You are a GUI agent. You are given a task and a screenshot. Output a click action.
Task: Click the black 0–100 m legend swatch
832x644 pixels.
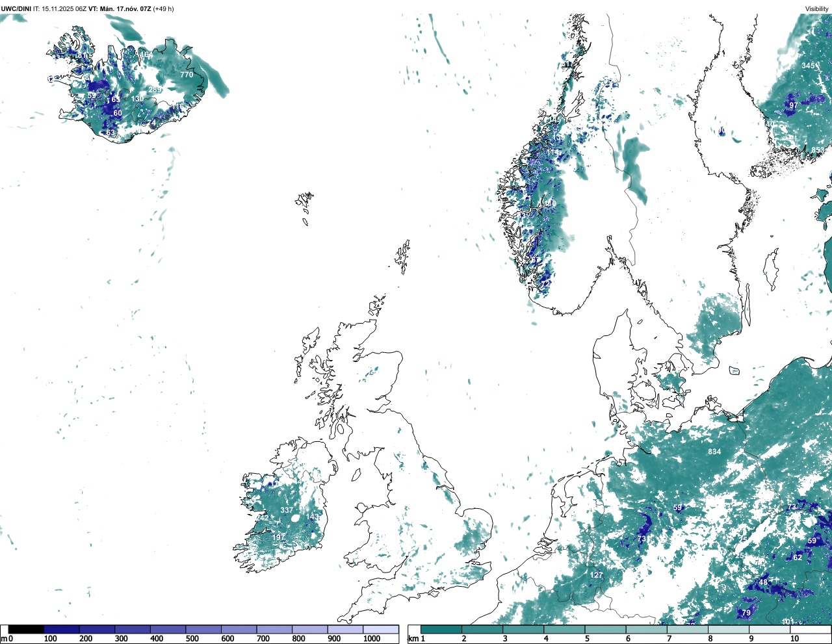(x=26, y=630)
